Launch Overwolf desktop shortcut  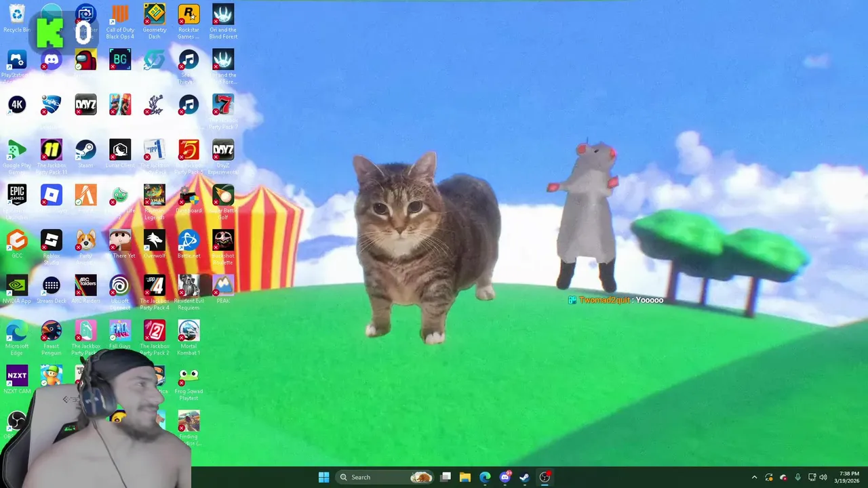coord(155,244)
